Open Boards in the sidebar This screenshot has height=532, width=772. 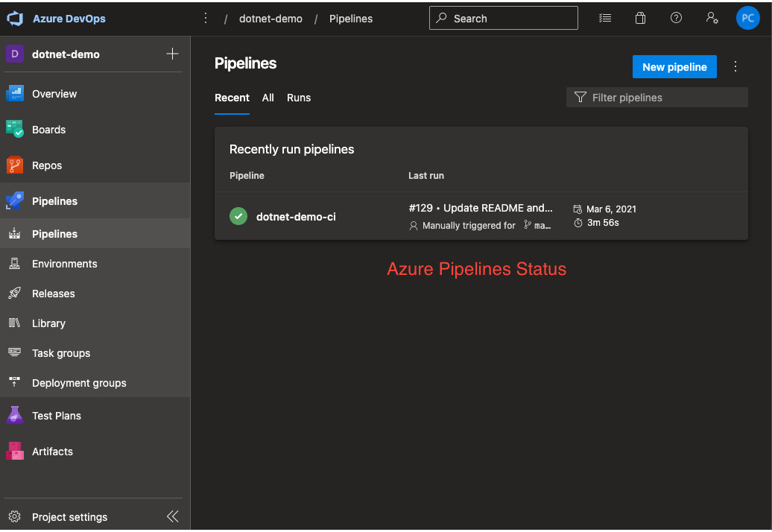click(x=95, y=130)
